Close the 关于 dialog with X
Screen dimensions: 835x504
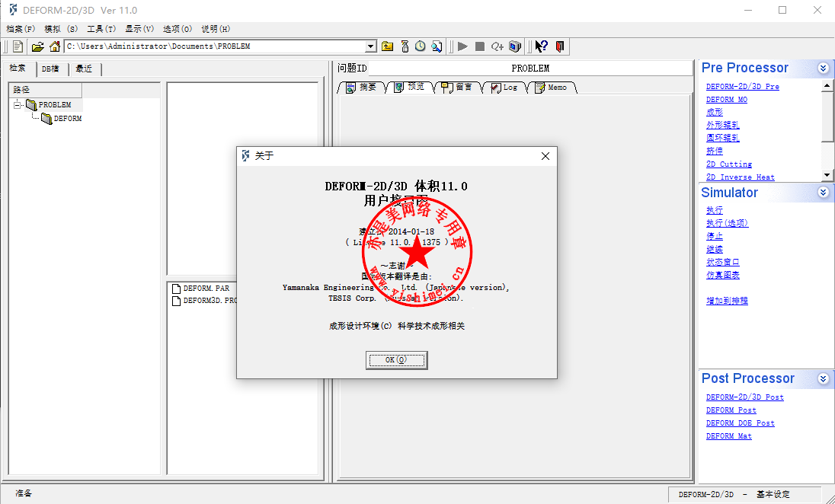pyautogui.click(x=545, y=156)
